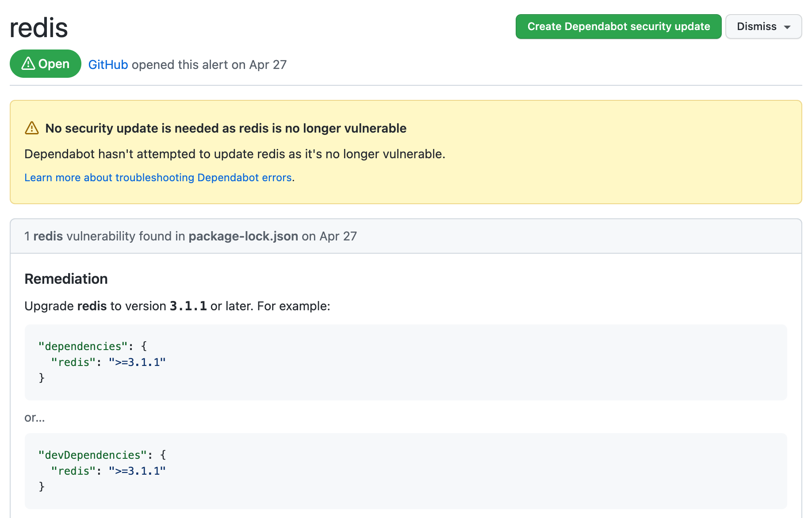
Task: Click the warning triangle icon in yellow banner
Action: pyautogui.click(x=32, y=128)
